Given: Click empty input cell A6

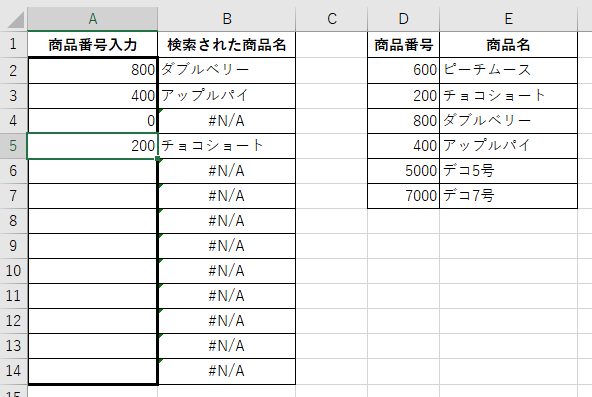Looking at the screenshot, I should click(92, 171).
